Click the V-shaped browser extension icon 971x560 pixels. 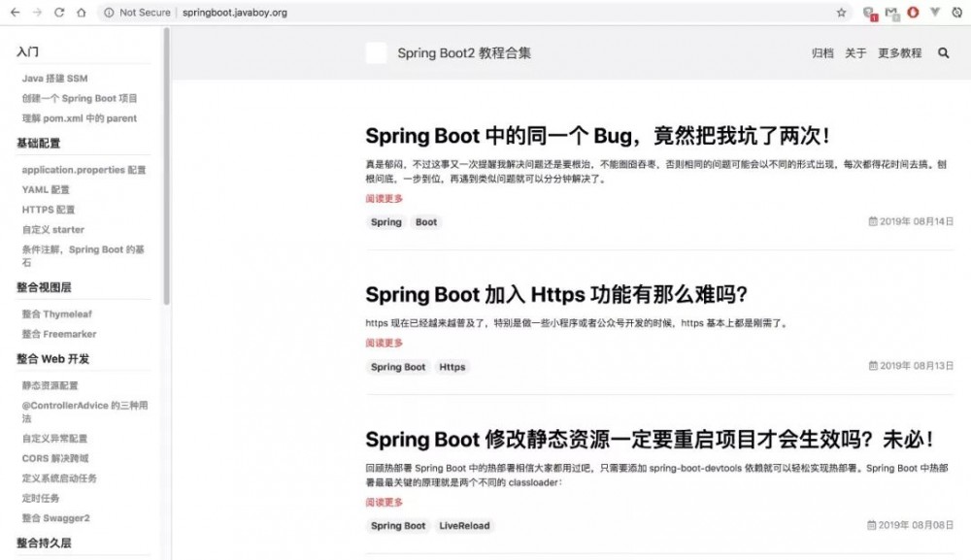click(x=934, y=13)
